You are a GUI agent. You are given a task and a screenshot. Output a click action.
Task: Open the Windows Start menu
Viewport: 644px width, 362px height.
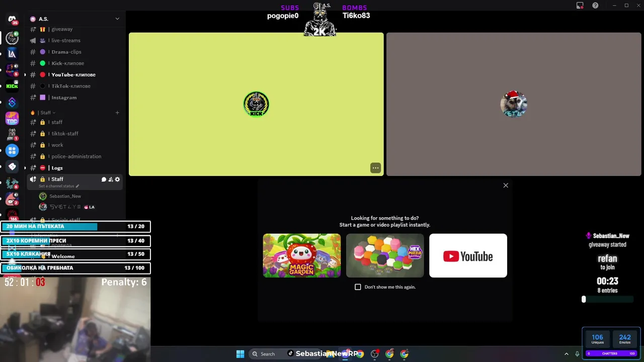[x=240, y=354]
